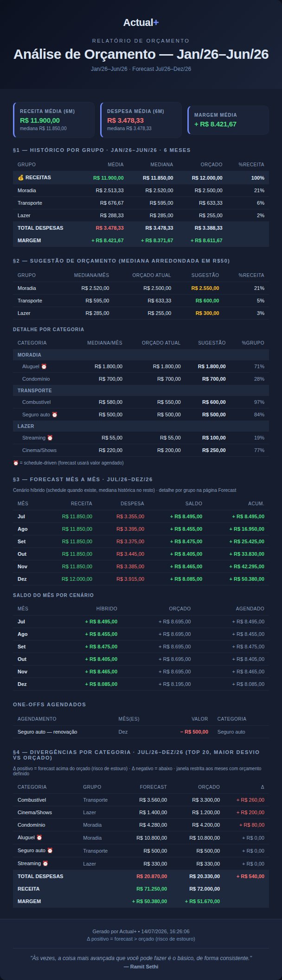Screen dimensions: 282x980
Task: Select the Despesa Média (6M) summary card
Action: point(141,120)
